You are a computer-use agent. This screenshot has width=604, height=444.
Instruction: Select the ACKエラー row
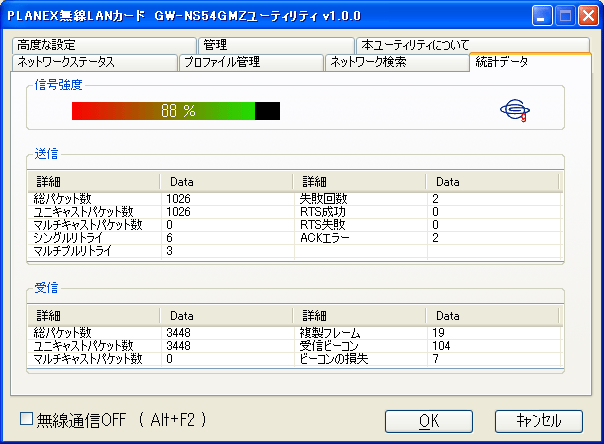[325, 238]
